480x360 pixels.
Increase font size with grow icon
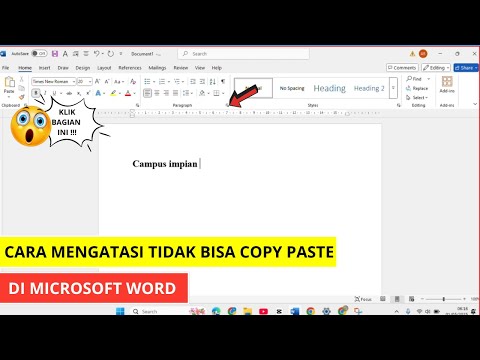click(98, 81)
